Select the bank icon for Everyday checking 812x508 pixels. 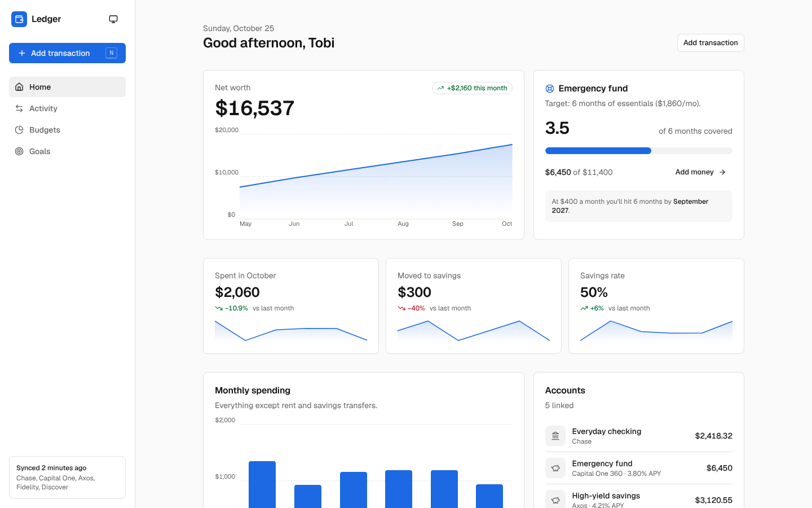pyautogui.click(x=555, y=436)
